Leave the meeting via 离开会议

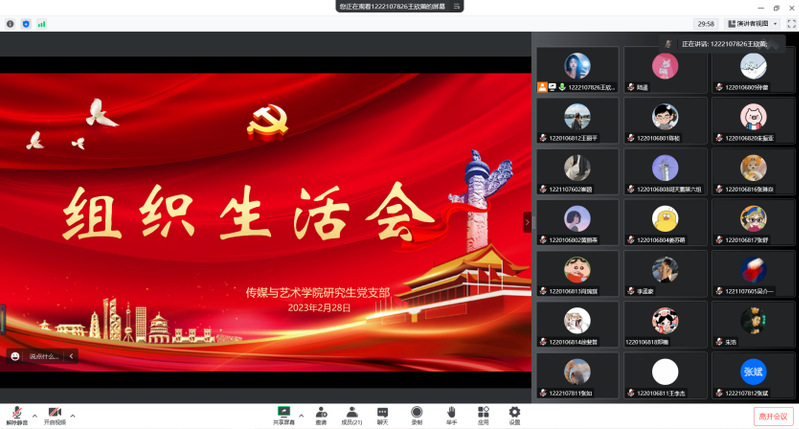click(x=772, y=416)
